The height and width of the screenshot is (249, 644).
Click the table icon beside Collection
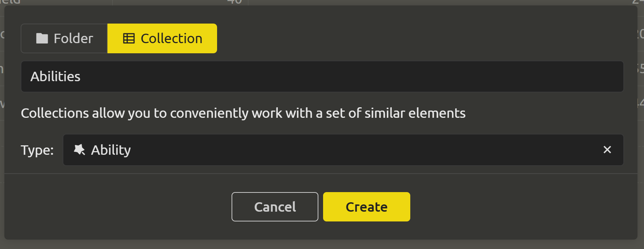[129, 38]
